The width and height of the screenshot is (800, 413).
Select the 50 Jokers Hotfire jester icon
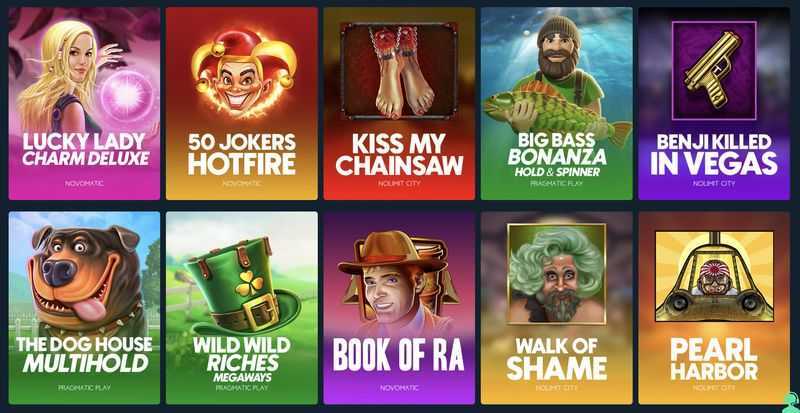tap(243, 72)
